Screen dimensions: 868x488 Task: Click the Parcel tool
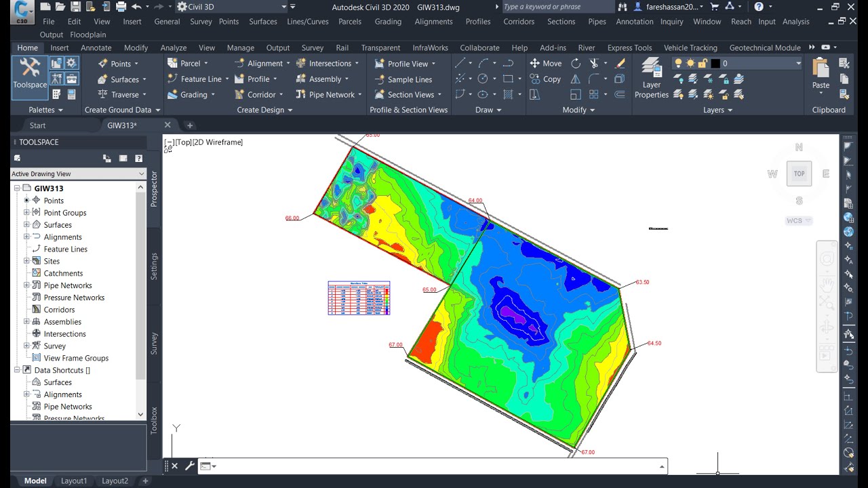[187, 64]
